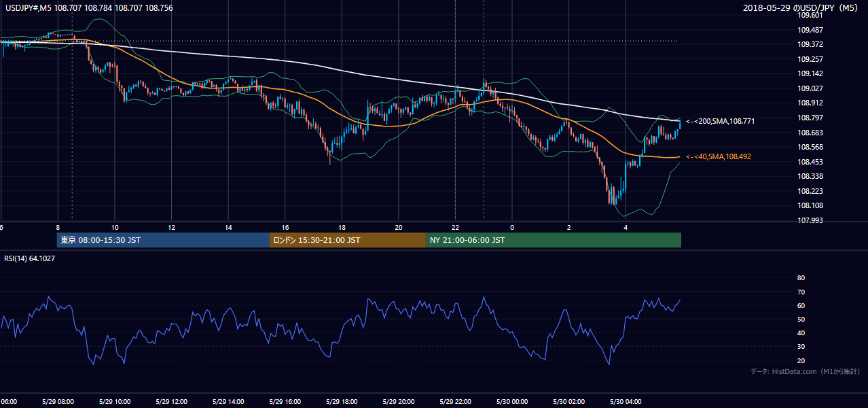The width and height of the screenshot is (868, 408).
Task: Click the 107.993 price axis label
Action: tap(810, 220)
